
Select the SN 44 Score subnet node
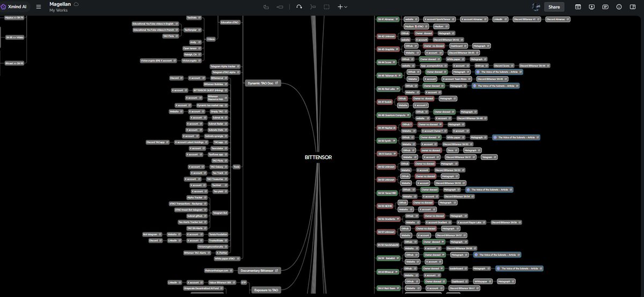[386, 62]
